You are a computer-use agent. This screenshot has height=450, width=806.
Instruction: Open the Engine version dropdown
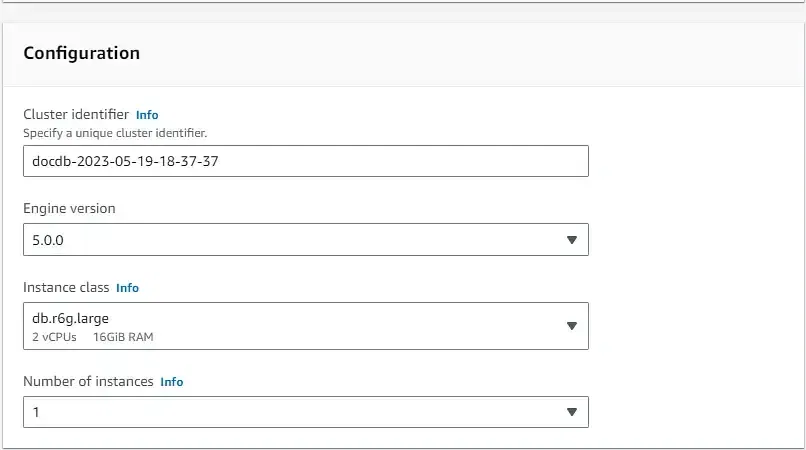pos(305,240)
